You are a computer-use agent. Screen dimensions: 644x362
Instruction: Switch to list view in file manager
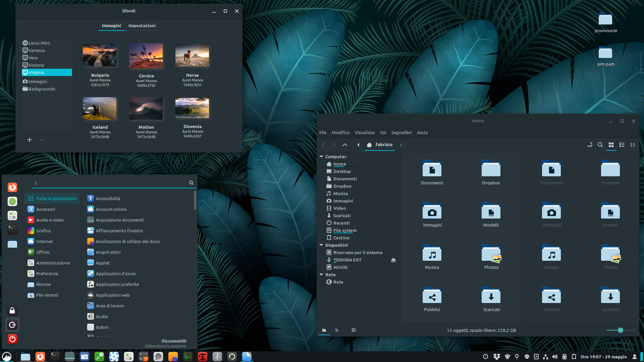tap(622, 145)
